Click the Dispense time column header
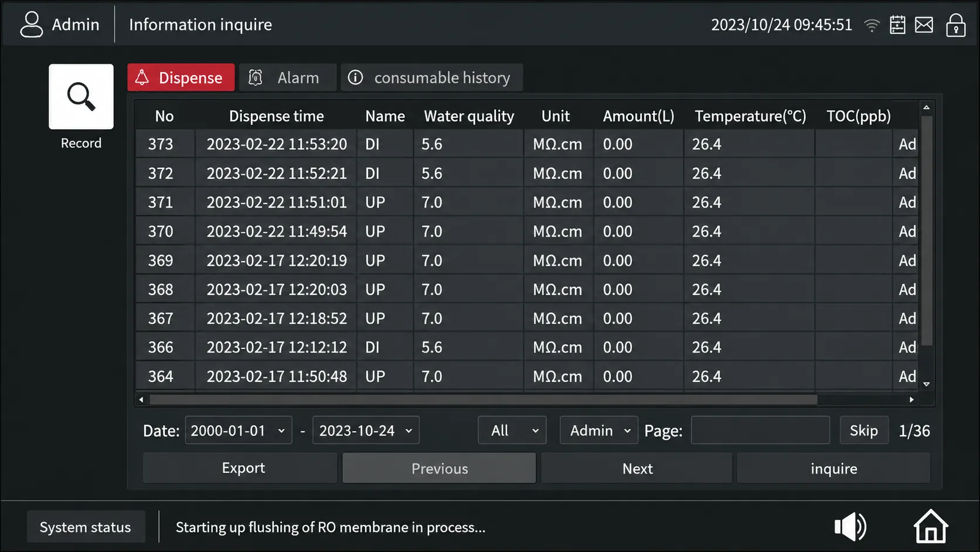 point(276,116)
